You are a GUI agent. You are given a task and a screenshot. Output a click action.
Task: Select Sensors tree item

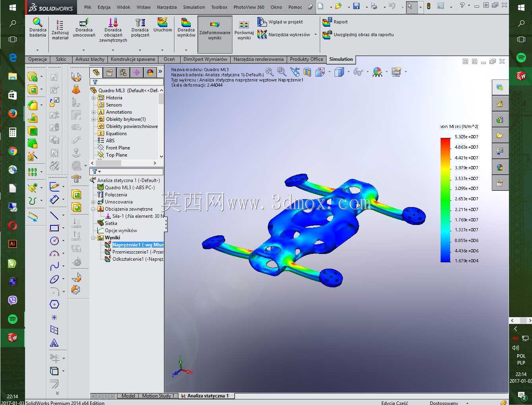(x=114, y=105)
